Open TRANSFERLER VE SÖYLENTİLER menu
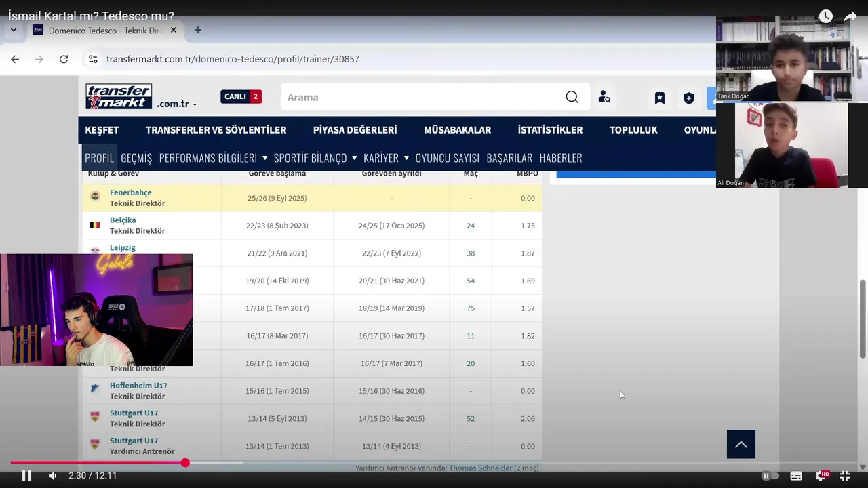 coord(216,129)
